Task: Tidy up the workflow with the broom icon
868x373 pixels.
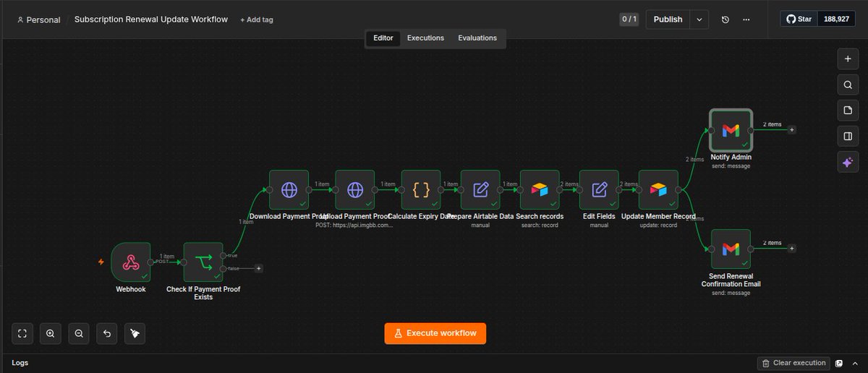Action: coord(135,333)
